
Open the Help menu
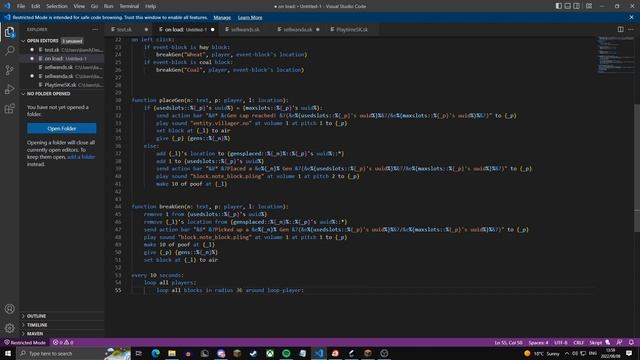[150, 6]
